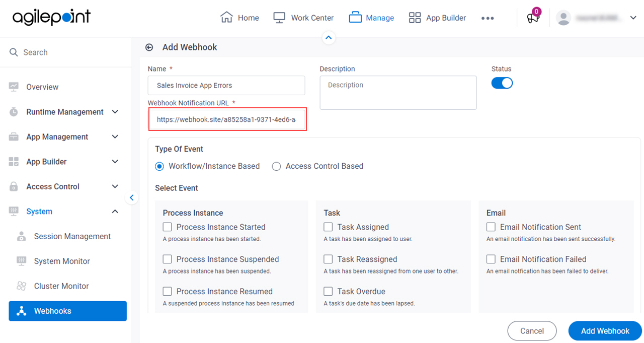
Task: Expand Runtime Management chevron
Action: (115, 112)
